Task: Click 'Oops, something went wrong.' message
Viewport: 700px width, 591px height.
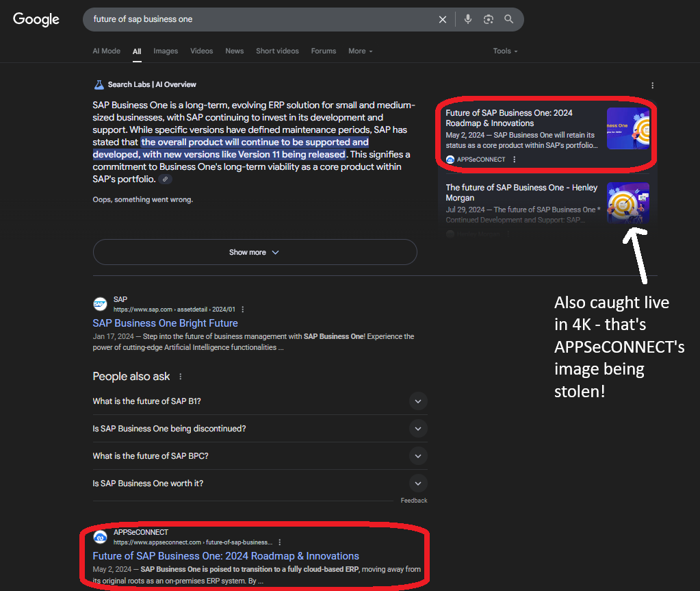Action: [143, 200]
